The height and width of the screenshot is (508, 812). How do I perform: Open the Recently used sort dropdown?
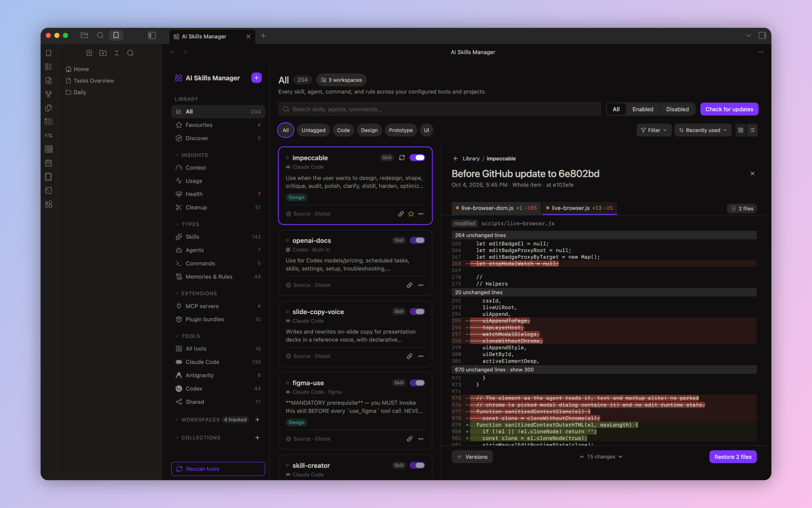pos(703,130)
